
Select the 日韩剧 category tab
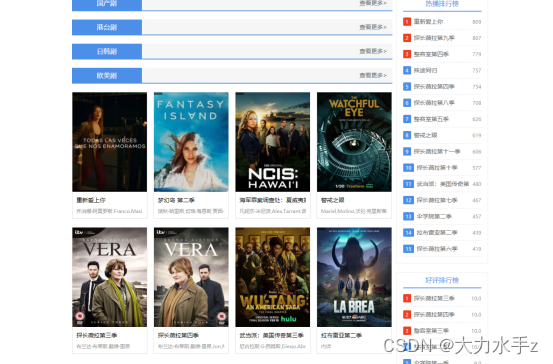click(107, 51)
